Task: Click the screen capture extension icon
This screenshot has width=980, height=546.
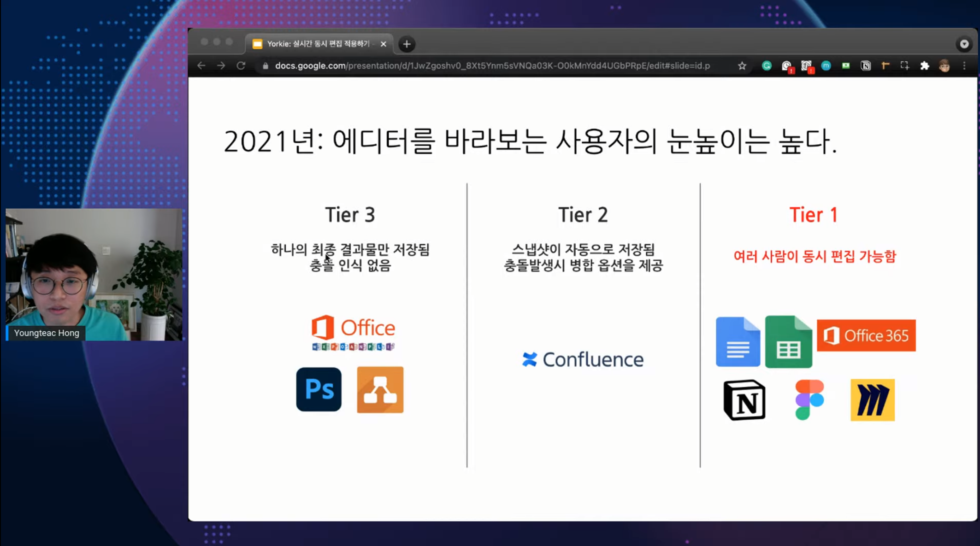Action: (x=904, y=66)
